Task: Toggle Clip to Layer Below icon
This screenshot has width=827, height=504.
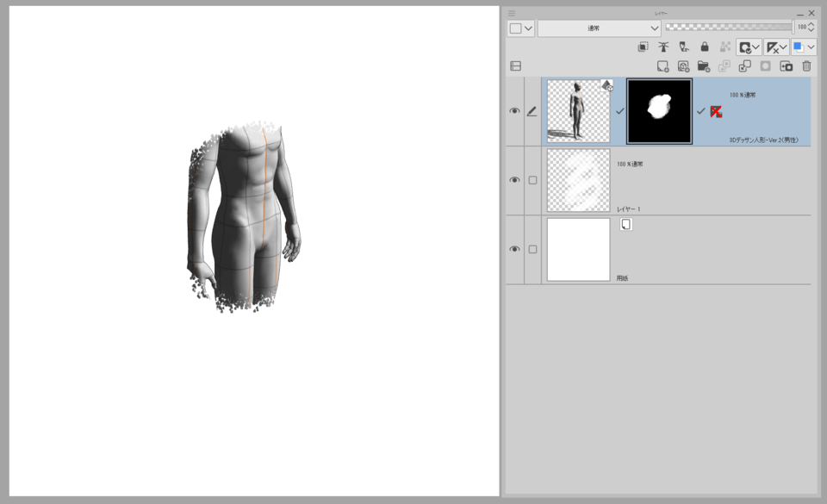Action: coord(643,47)
